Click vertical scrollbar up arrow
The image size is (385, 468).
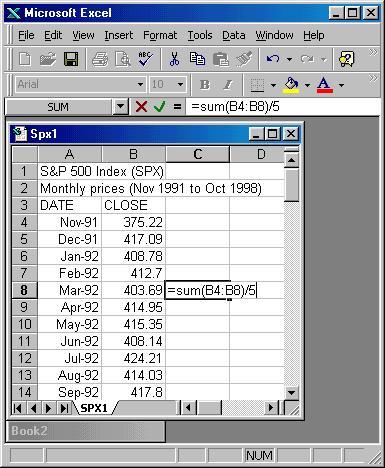291,160
